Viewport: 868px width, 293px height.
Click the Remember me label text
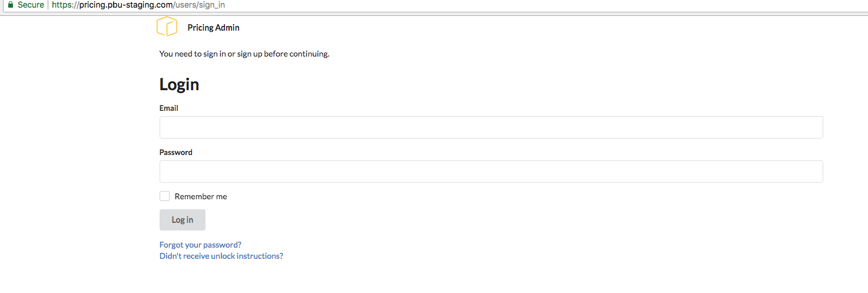tap(200, 197)
